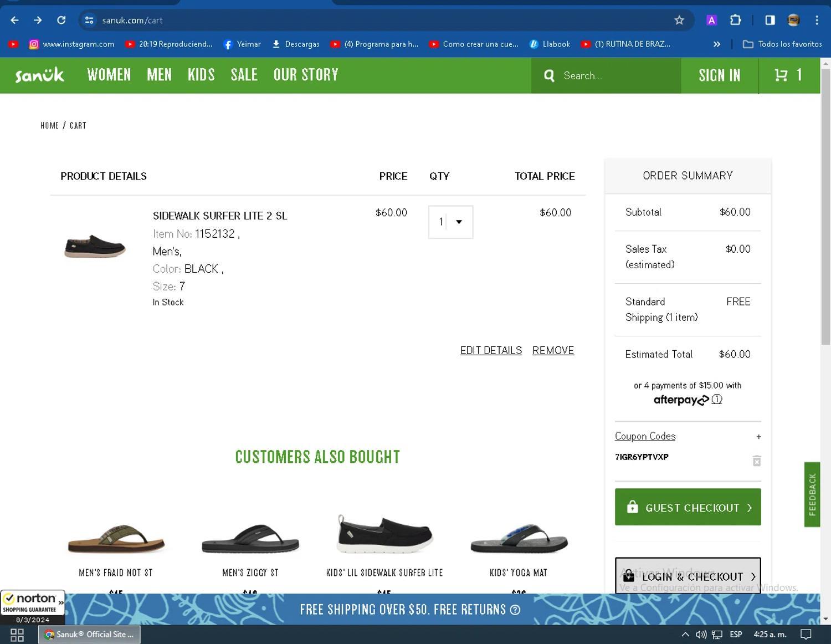Open the Como crear una cue bookmark

coord(474,44)
